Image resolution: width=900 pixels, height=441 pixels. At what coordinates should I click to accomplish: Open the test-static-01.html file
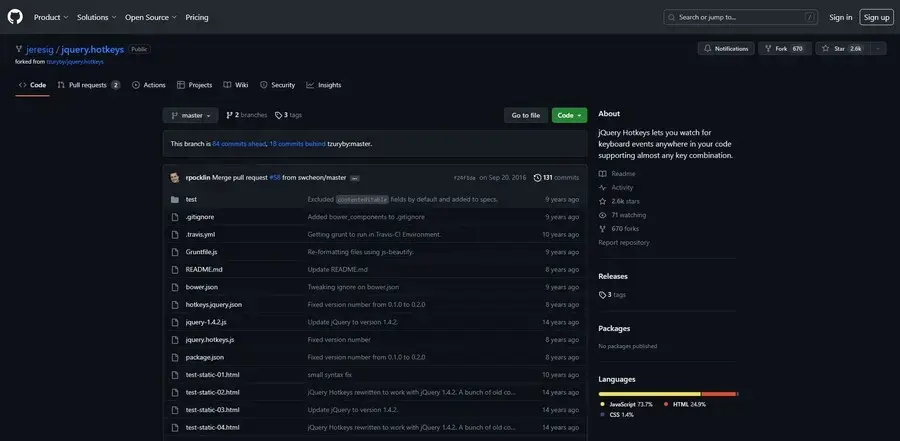(212, 375)
